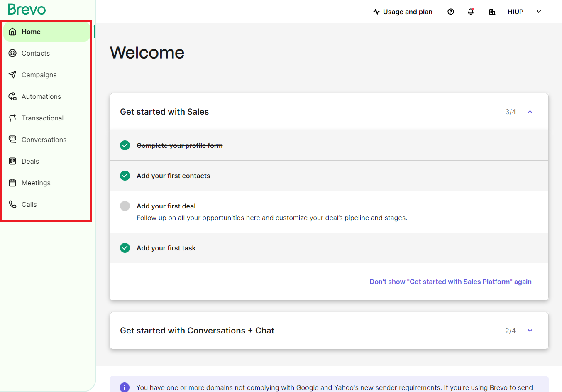Open Campaigns in the sidebar
This screenshot has width=562, height=392.
(x=46, y=75)
